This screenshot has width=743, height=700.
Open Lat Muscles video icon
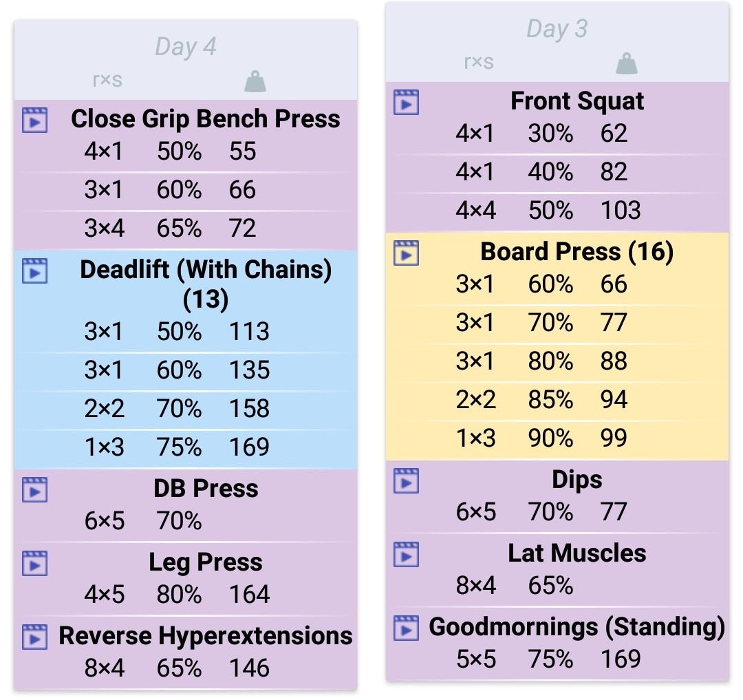click(x=406, y=554)
